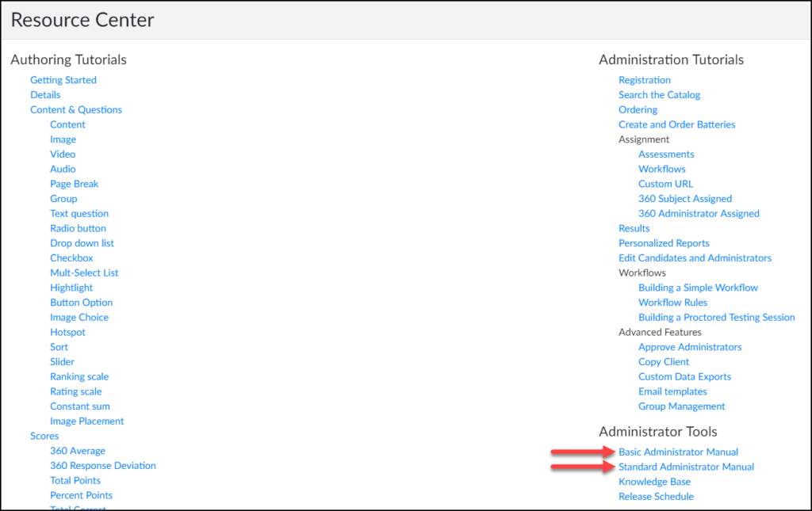The height and width of the screenshot is (511, 812).
Task: Open the Knowledge Base link
Action: [654, 482]
